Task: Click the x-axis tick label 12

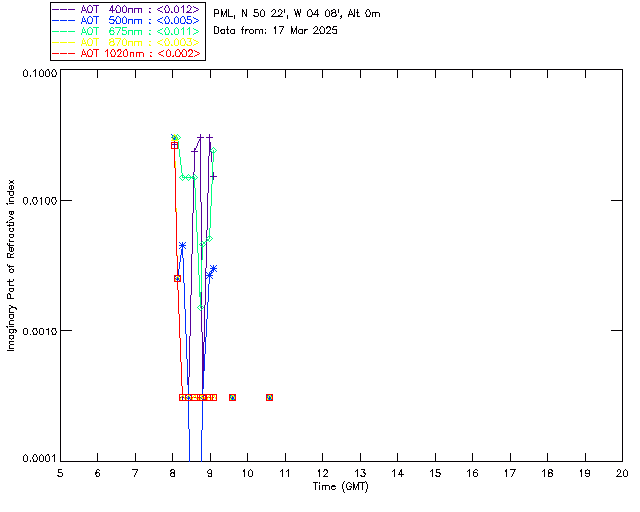Action: (x=322, y=473)
